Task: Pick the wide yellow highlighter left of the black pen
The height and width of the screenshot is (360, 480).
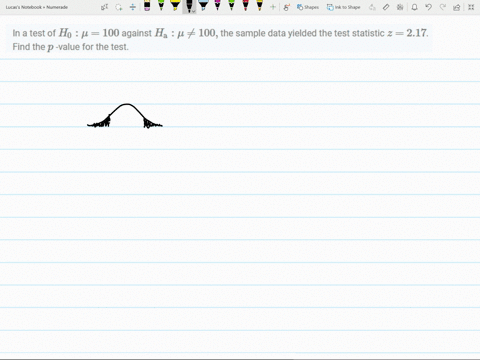Action: click(x=175, y=5)
